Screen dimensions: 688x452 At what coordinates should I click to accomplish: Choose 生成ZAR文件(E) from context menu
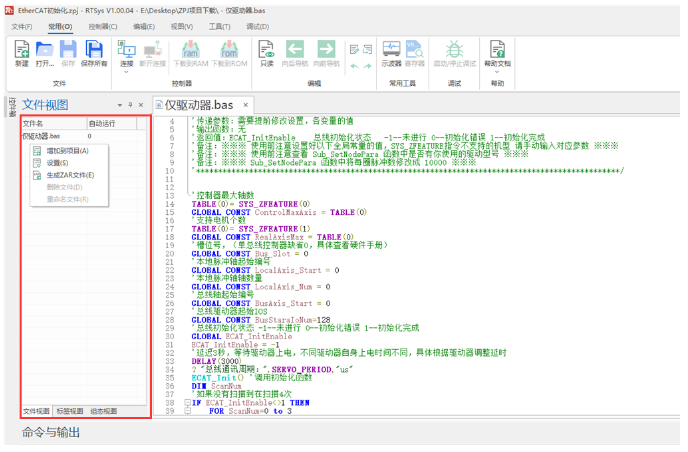(x=69, y=175)
